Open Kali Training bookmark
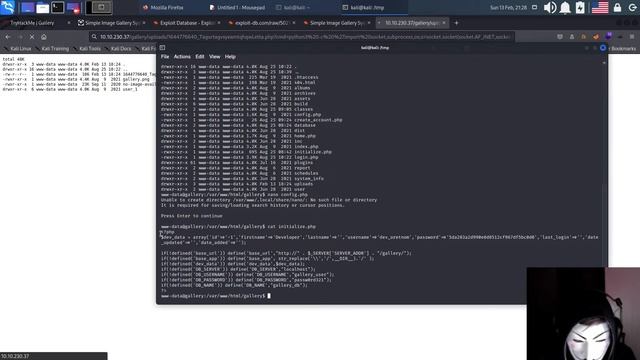The width and height of the screenshot is (640, 360). 52,49
